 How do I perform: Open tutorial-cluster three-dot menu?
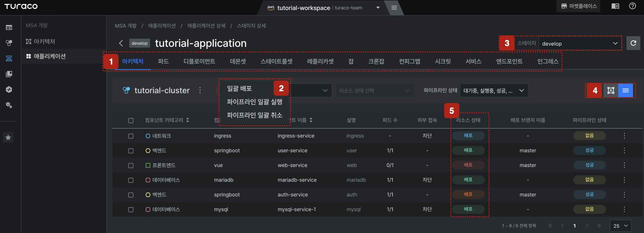pos(200,90)
